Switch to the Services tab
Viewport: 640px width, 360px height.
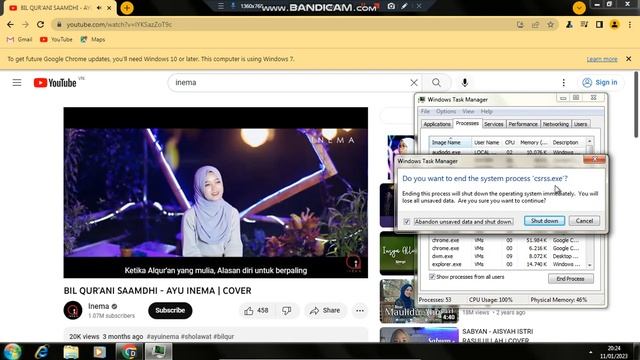tap(493, 124)
